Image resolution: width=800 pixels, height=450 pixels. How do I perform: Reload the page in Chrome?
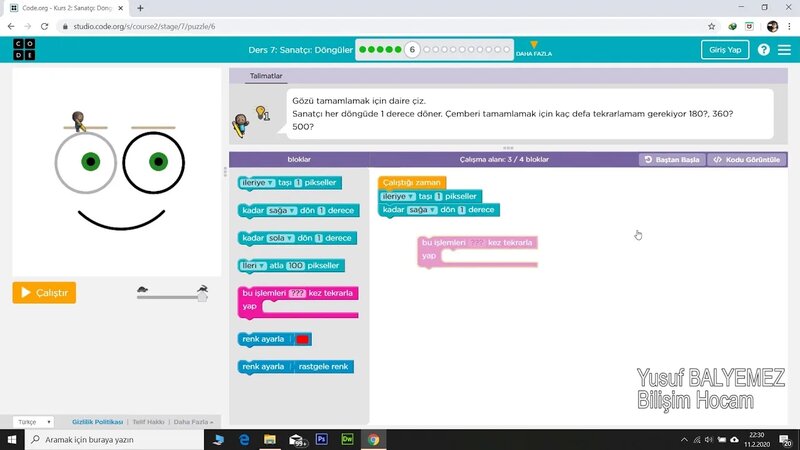[x=44, y=27]
